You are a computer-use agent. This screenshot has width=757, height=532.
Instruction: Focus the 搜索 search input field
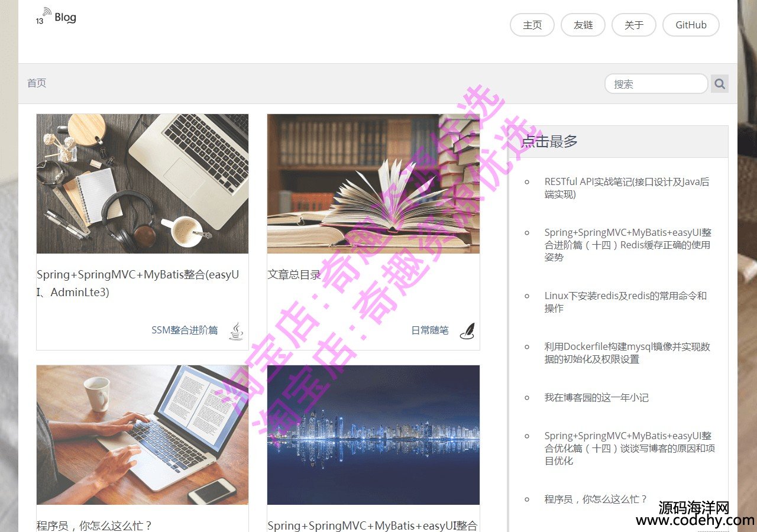pos(656,84)
